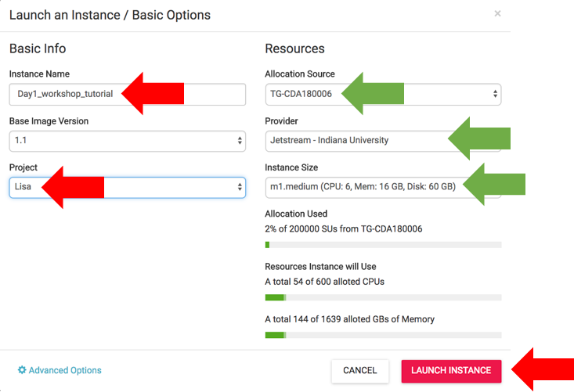The image size is (574, 392).
Task: Click the Base Image Version stepper arrows
Action: tap(240, 140)
